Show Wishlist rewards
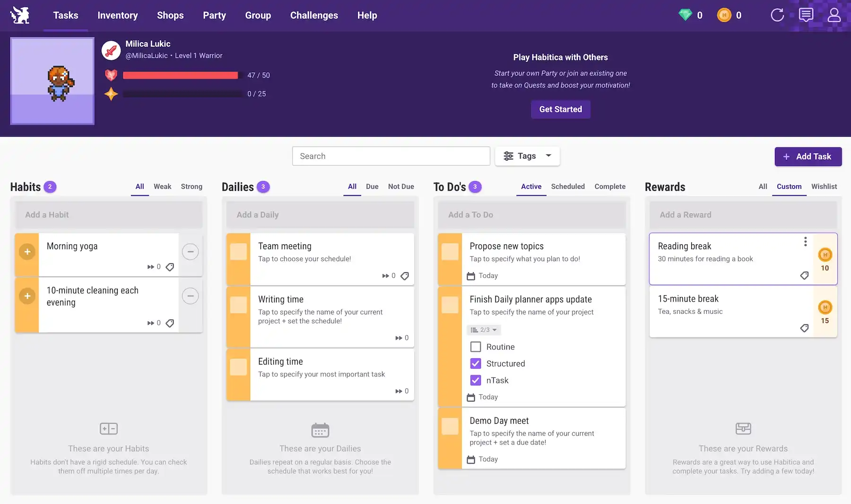Screen dimensions: 851x504 pos(824,187)
